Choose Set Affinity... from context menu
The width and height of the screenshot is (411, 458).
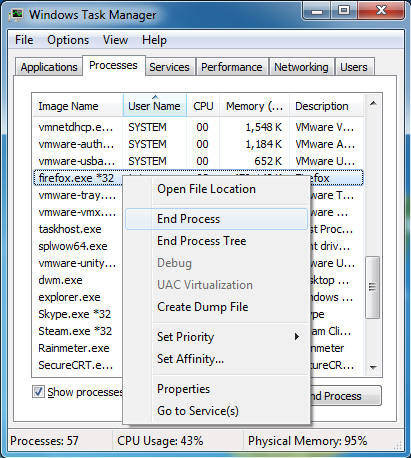[216, 359]
